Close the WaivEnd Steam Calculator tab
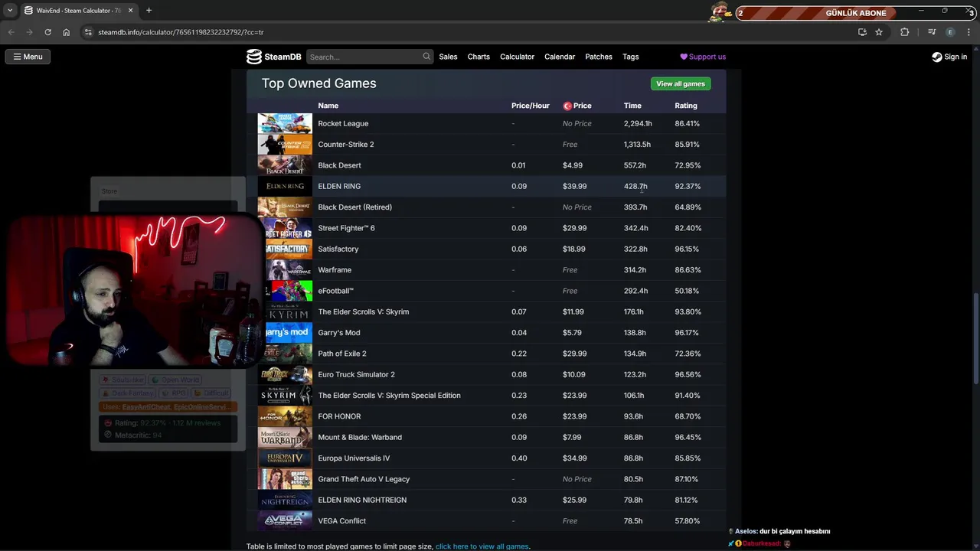This screenshot has height=551, width=980. tap(131, 11)
